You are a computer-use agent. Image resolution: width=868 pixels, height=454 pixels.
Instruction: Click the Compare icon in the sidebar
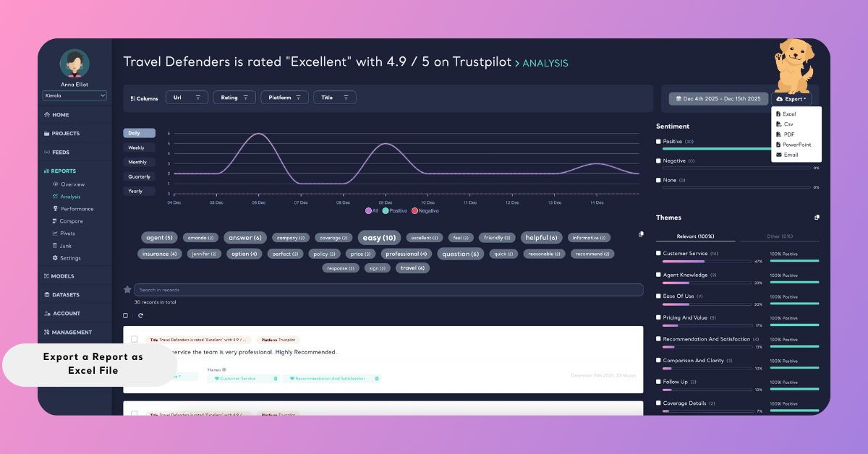(x=56, y=221)
